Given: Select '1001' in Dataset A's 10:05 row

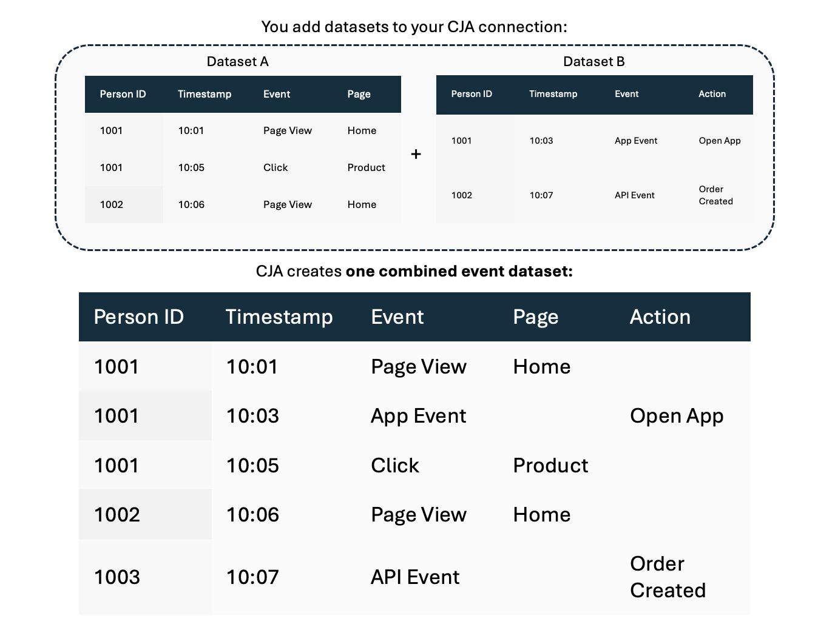Looking at the screenshot, I should point(111,167).
